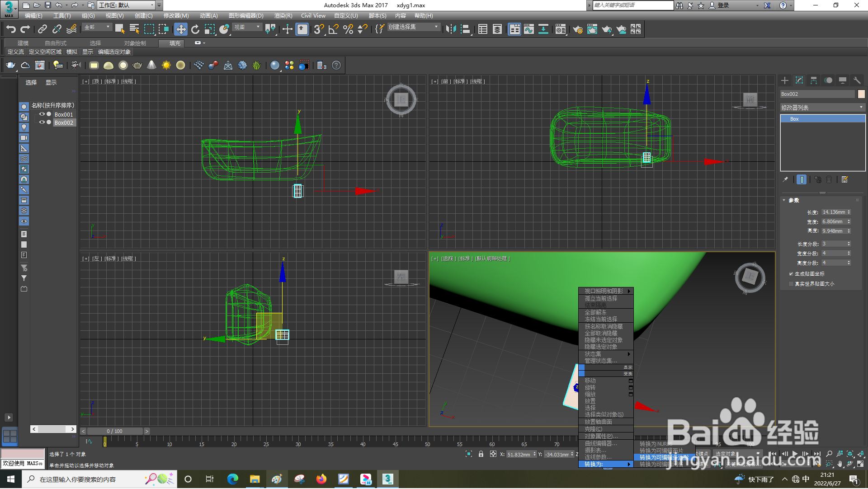This screenshot has width=868, height=489.
Task: Toggle Percent Snap icon
Action: [348, 29]
